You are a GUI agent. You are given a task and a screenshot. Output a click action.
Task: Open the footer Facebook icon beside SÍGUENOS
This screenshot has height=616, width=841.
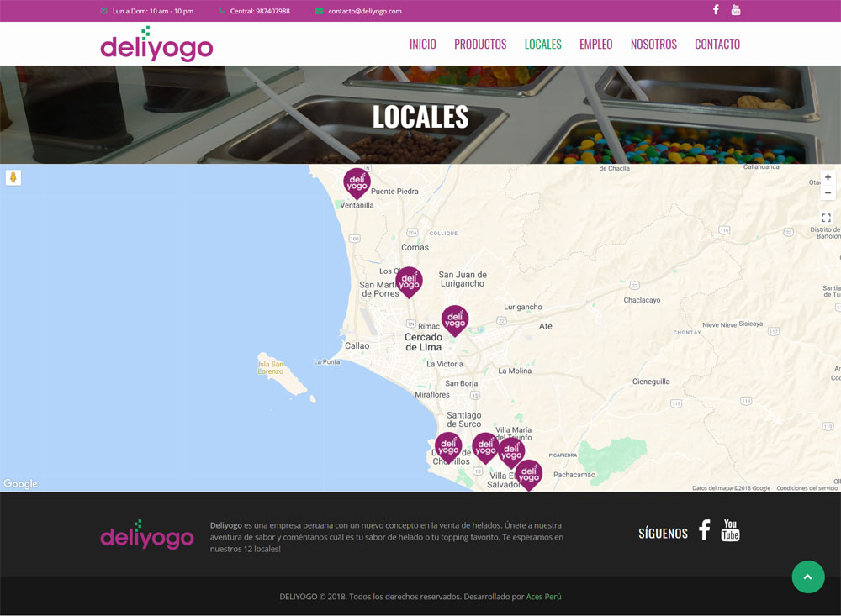click(x=705, y=530)
